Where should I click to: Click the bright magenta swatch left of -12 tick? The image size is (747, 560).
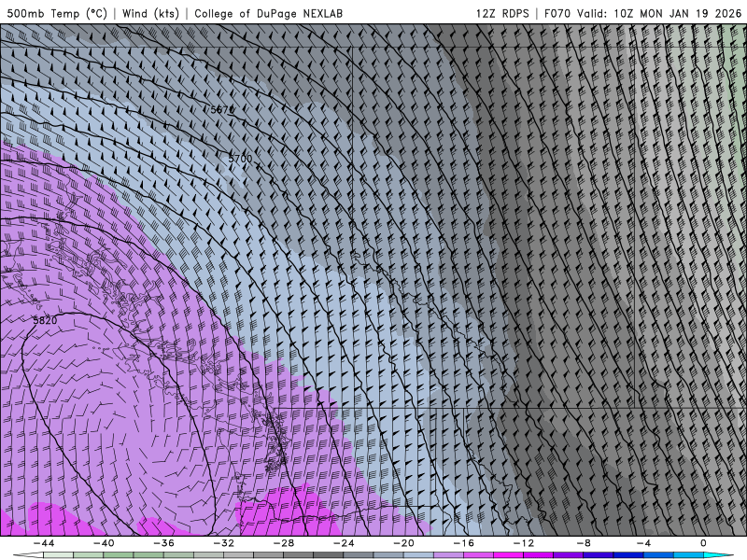coord(508,555)
